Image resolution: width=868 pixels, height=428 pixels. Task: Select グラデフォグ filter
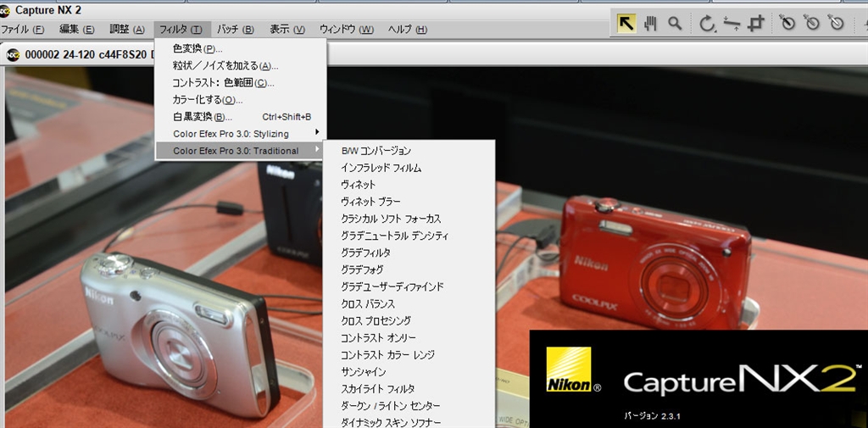(x=409, y=270)
